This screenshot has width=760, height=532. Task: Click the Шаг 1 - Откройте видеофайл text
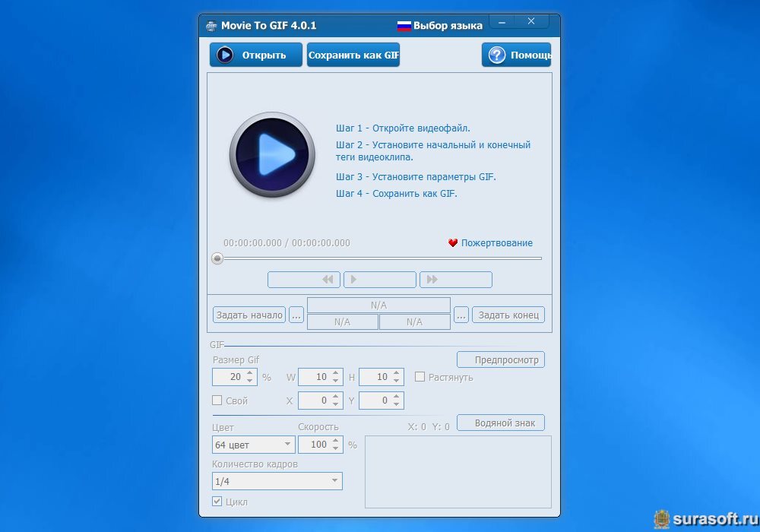(403, 128)
